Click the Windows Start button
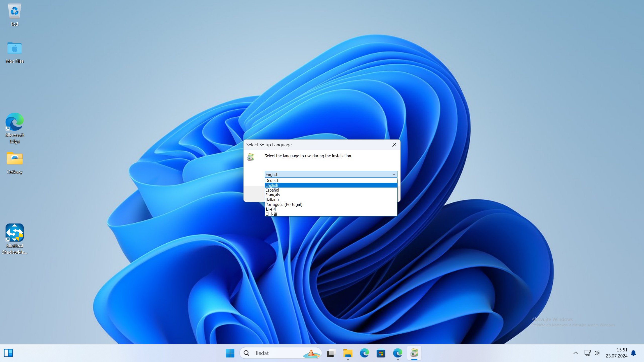The image size is (644, 362). [x=230, y=353]
